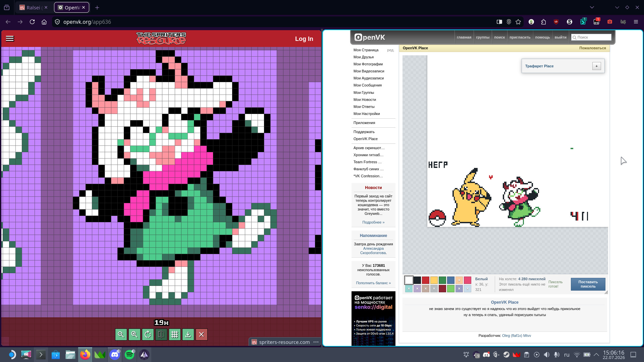Open options for spriters-resource.com panel

point(316,342)
